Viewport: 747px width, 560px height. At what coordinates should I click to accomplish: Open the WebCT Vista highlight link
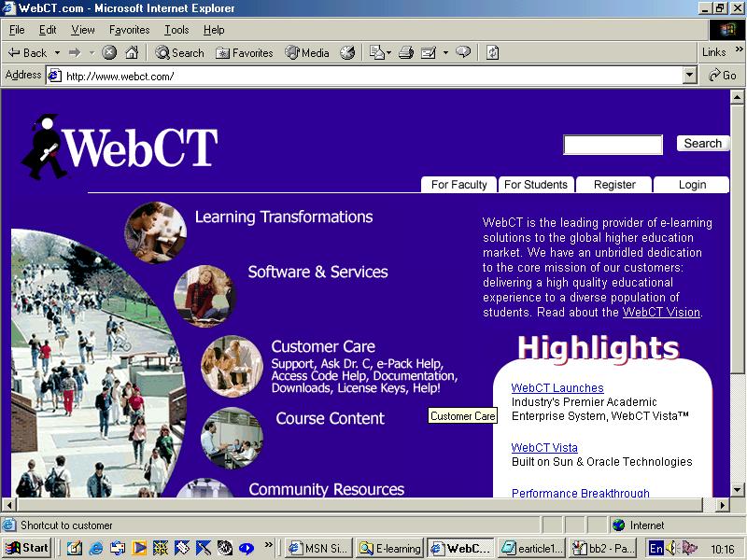544,448
